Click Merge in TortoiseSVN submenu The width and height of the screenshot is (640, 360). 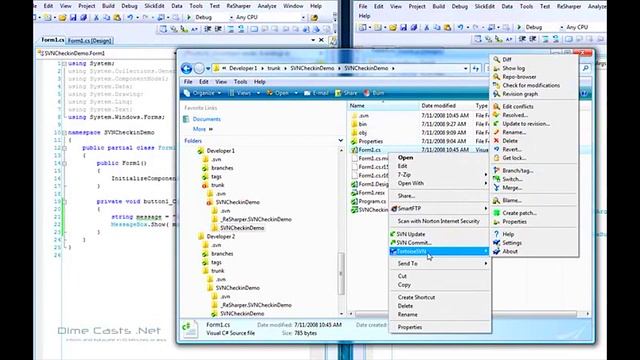click(x=512, y=188)
